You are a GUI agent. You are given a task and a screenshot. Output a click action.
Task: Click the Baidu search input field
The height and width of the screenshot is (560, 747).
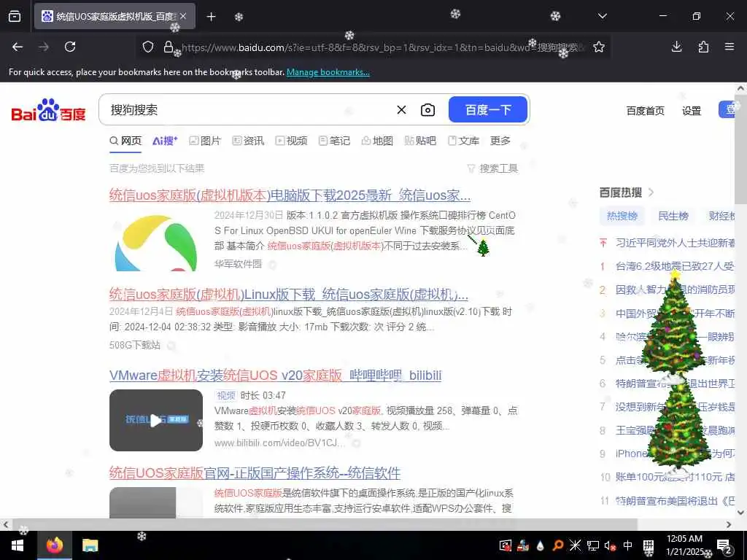pyautogui.click(x=248, y=110)
